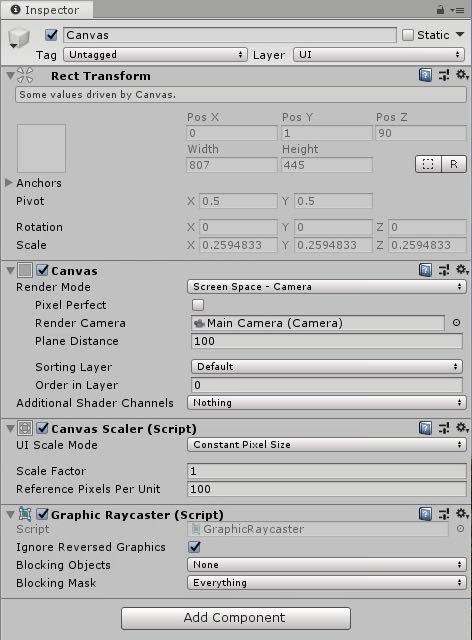
Task: Click the anchor presets box in Rect Transform
Action: [41, 149]
